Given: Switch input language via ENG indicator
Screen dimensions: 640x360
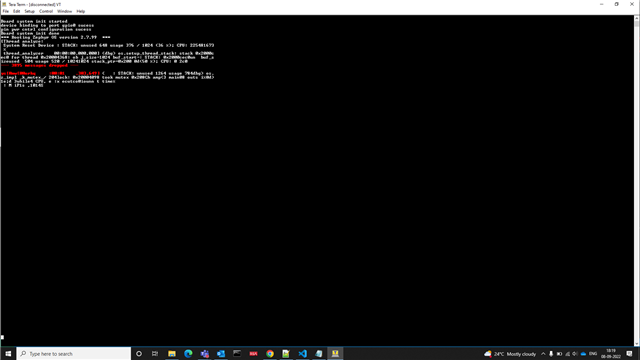Looking at the screenshot, I should point(593,354).
